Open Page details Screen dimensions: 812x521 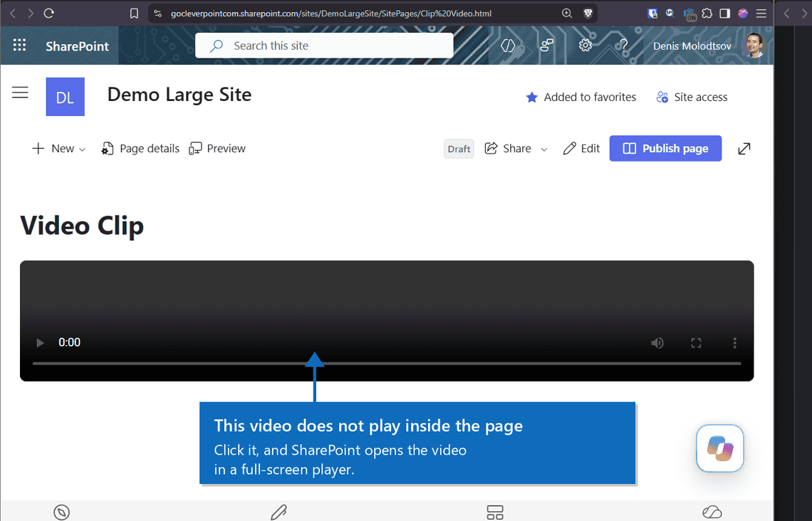pyautogui.click(x=140, y=149)
